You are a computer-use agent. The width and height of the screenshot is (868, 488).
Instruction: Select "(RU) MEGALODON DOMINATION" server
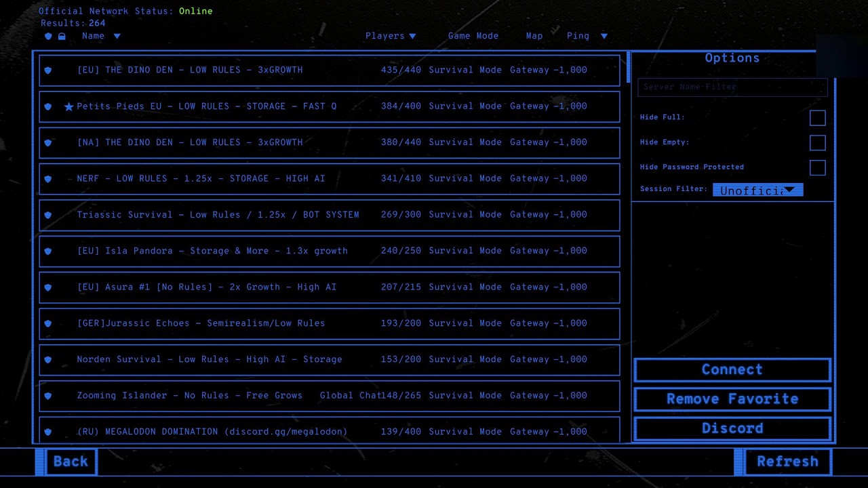(x=330, y=430)
